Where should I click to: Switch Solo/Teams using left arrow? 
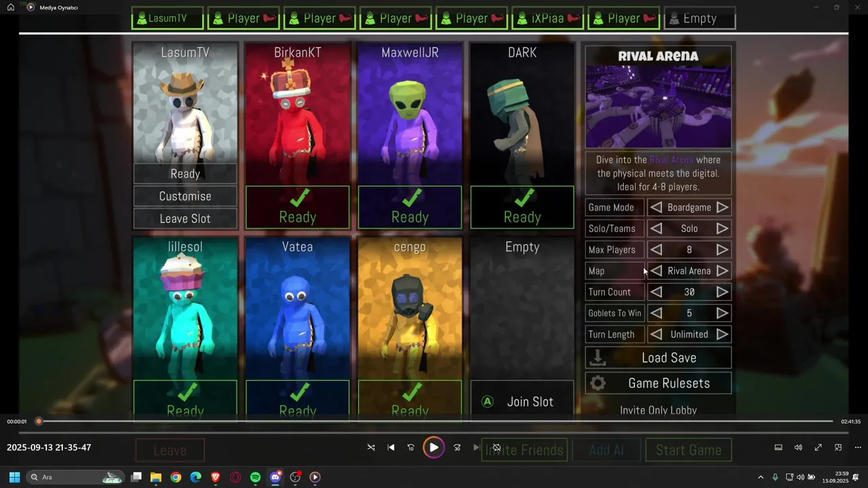656,228
